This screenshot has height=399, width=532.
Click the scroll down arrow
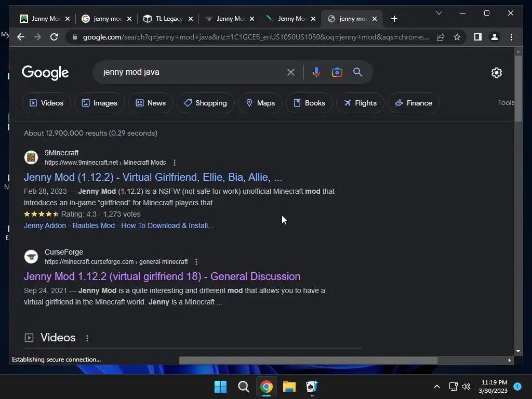(x=518, y=351)
